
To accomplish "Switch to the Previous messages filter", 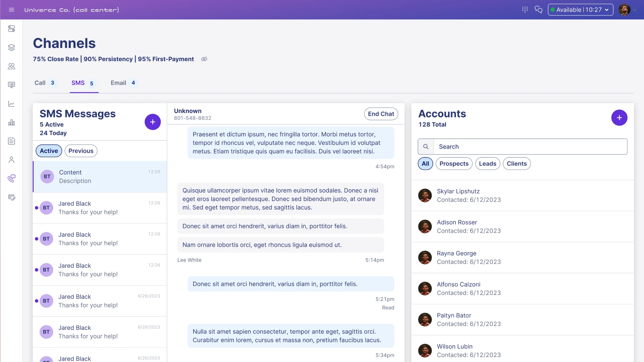I will click(80, 151).
